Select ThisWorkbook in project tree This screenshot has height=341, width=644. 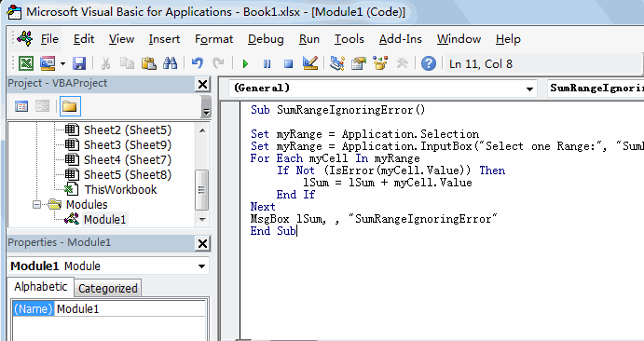point(121,189)
